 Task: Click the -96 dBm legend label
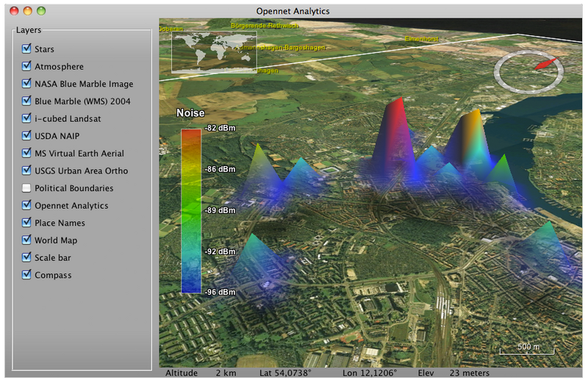click(x=220, y=292)
